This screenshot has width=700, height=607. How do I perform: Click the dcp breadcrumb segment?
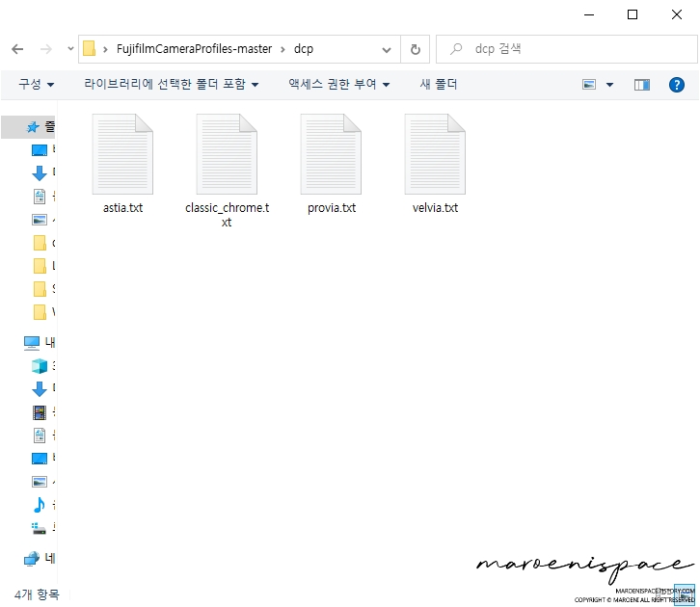tap(304, 48)
